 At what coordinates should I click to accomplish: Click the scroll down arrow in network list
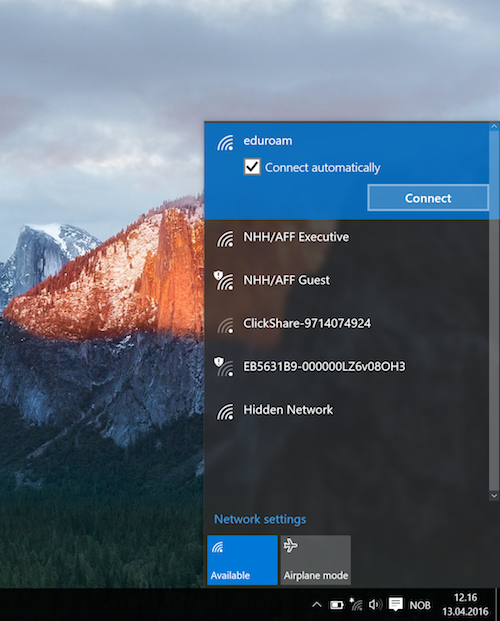coord(494,495)
